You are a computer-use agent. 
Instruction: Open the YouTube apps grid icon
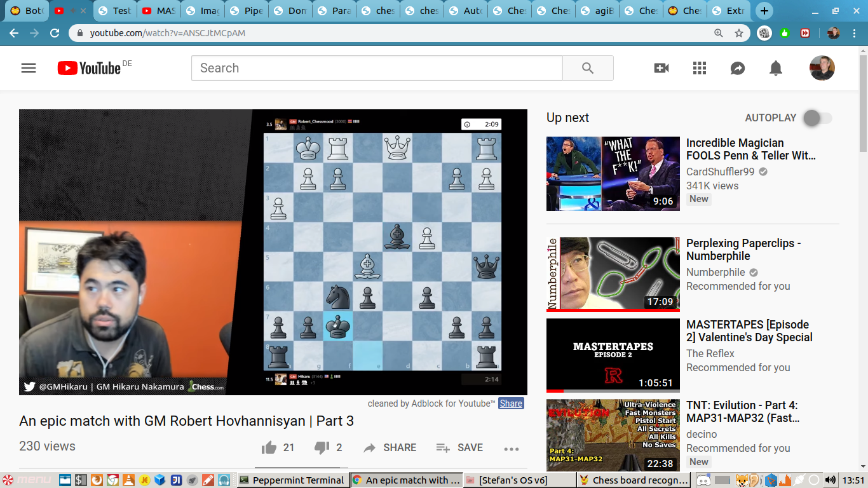[x=700, y=68]
